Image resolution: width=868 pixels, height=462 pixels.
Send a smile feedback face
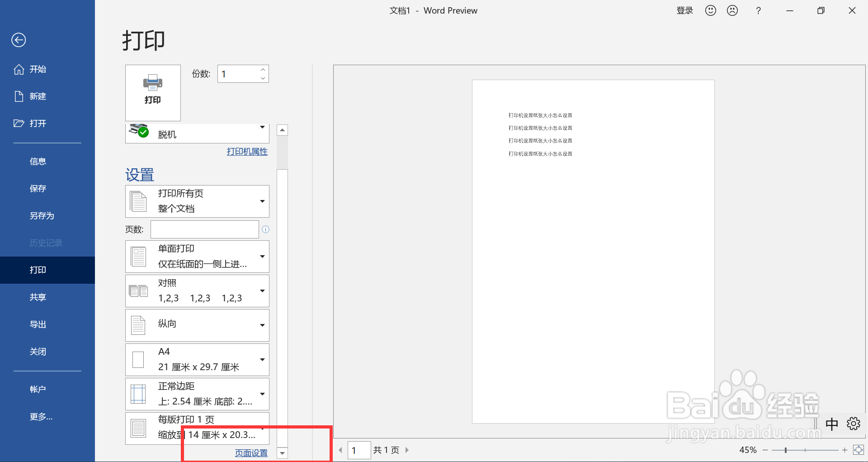(x=711, y=10)
